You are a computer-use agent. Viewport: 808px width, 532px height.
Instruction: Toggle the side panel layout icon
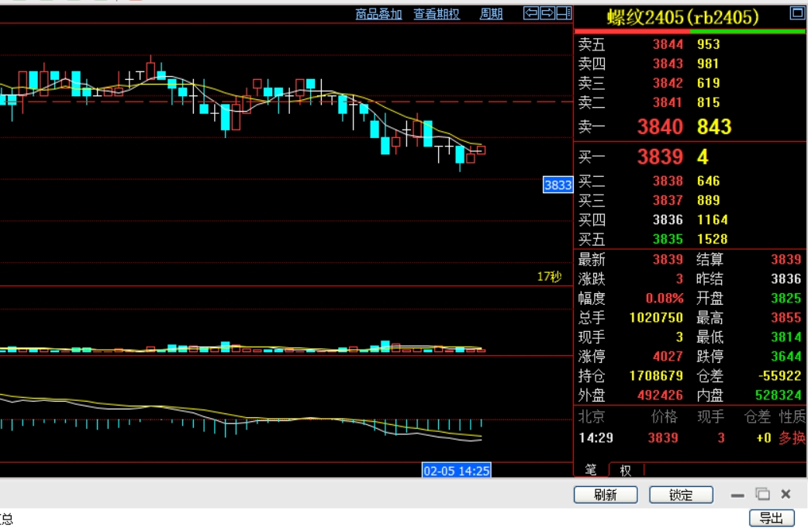(x=564, y=12)
